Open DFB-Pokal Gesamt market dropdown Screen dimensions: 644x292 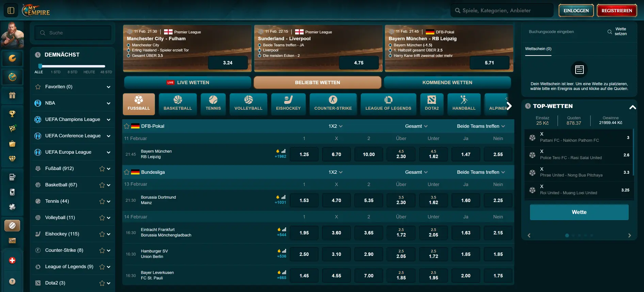[416, 126]
